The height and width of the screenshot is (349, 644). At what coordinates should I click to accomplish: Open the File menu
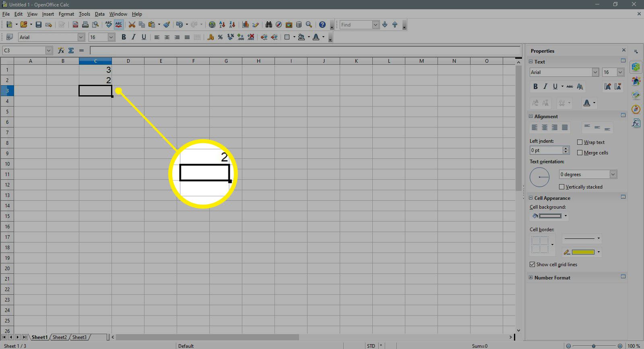[6, 14]
